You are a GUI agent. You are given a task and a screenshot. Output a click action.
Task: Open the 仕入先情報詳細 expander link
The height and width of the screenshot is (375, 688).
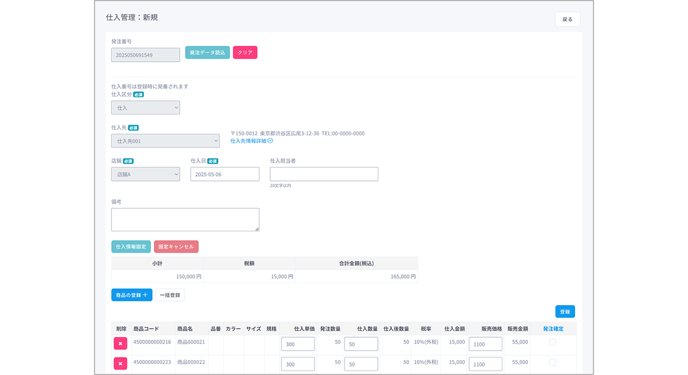click(251, 141)
